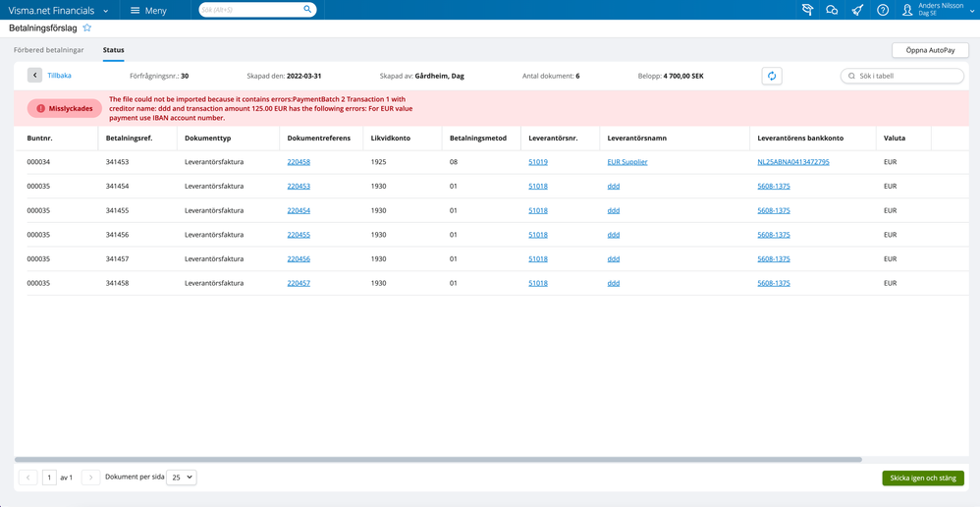The image size is (980, 507).
Task: Open the rocket icon in top bar
Action: coord(857,10)
